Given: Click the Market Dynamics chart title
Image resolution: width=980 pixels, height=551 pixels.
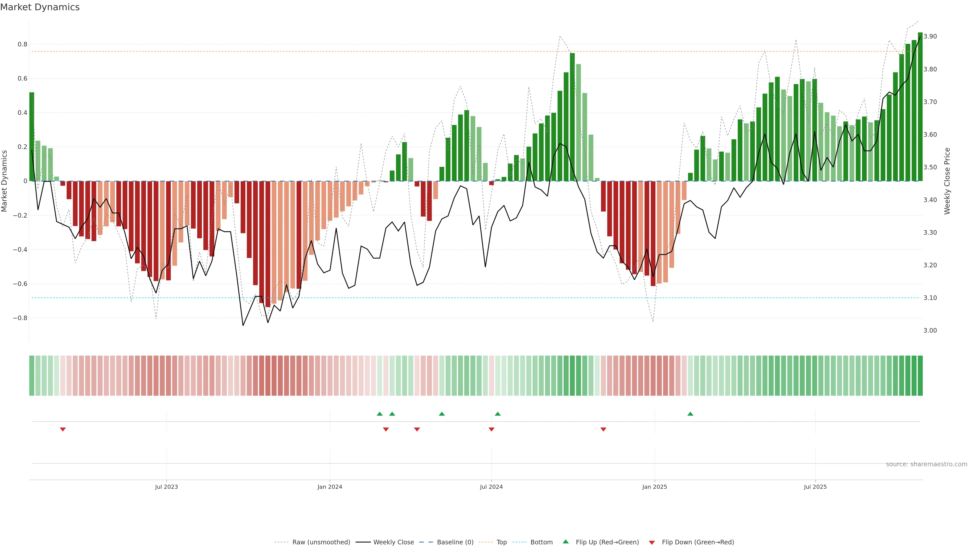Looking at the screenshot, I should coord(40,7).
